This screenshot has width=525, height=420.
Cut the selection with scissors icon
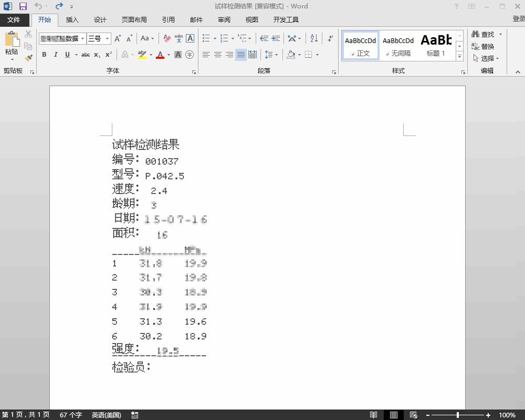(28, 34)
